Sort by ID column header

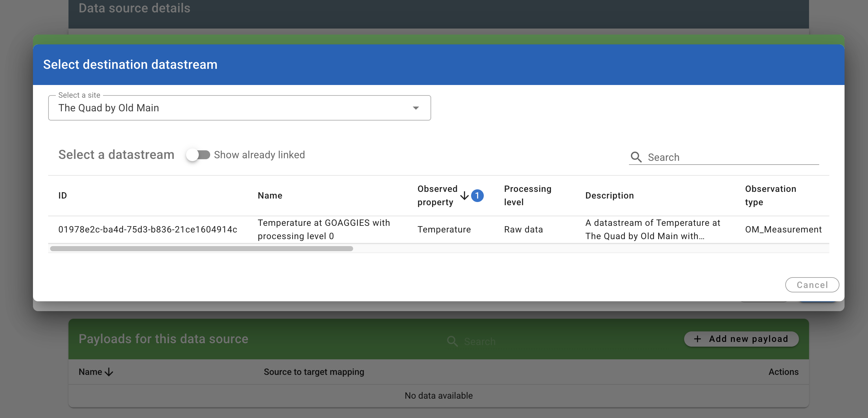(63, 195)
